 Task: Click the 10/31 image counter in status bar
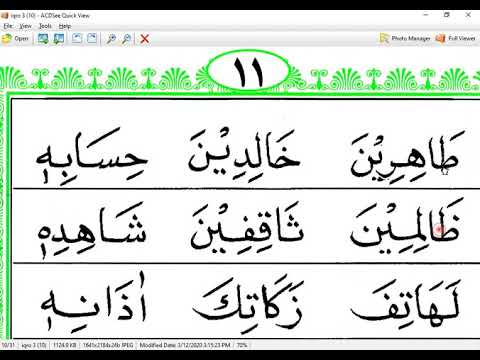point(8,345)
